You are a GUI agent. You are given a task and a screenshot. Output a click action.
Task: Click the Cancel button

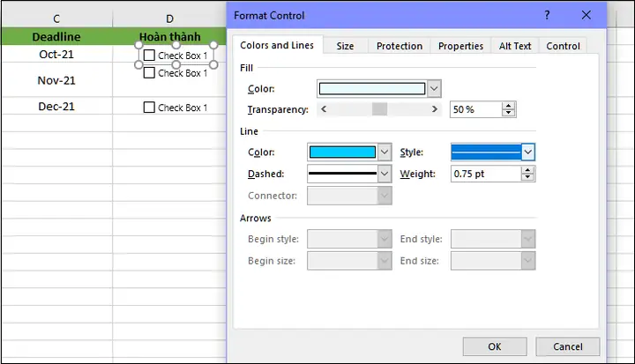tap(568, 346)
